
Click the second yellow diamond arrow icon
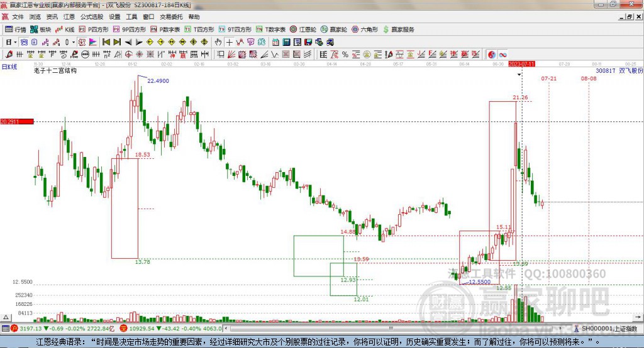click(x=160, y=42)
